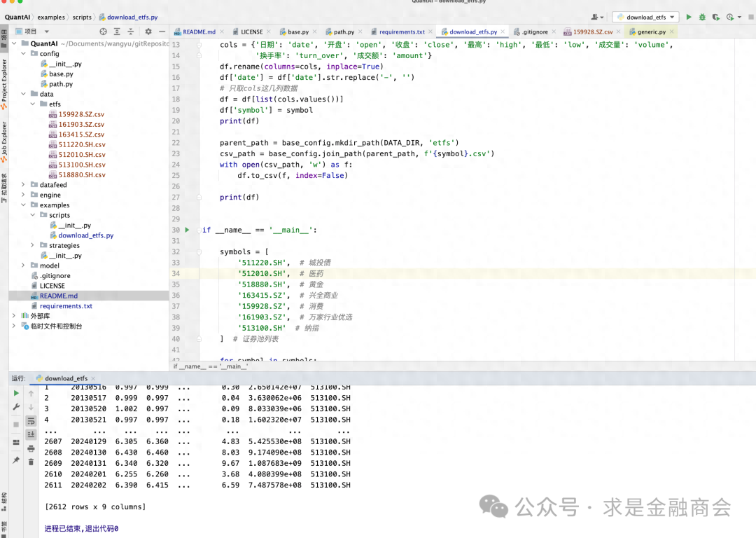
Task: Run with coverage icon in toolbar
Action: 716,17
